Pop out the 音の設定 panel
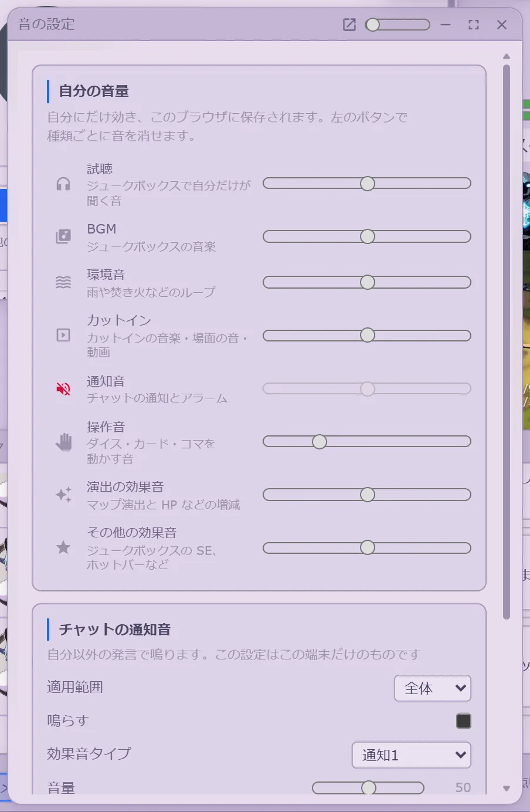The height and width of the screenshot is (812, 530). [x=349, y=25]
